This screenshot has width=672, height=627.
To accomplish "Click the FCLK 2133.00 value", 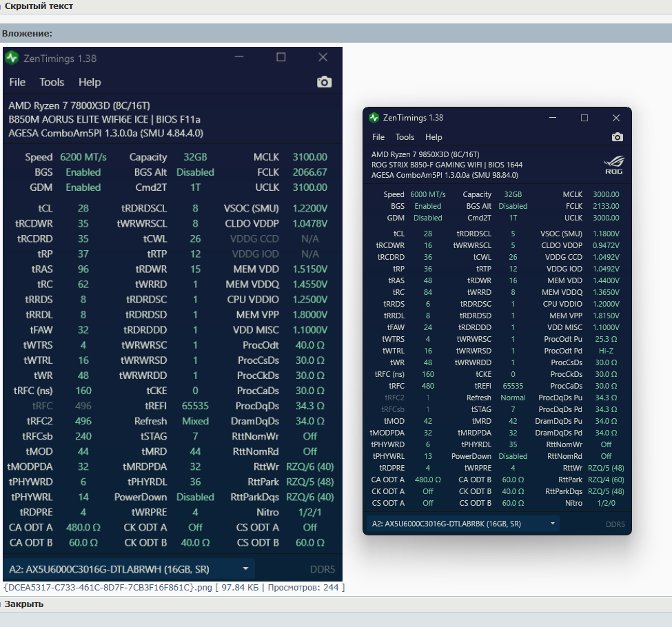I will point(606,206).
